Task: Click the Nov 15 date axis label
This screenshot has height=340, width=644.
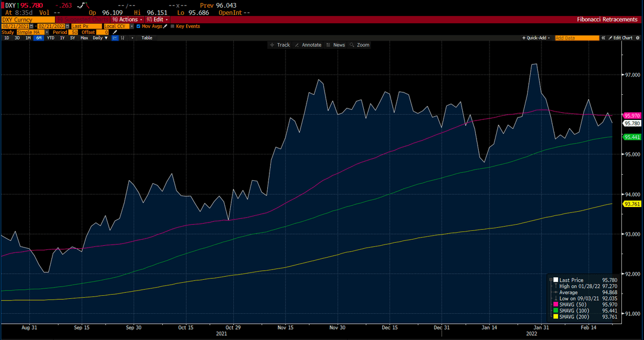Action: coord(285,327)
